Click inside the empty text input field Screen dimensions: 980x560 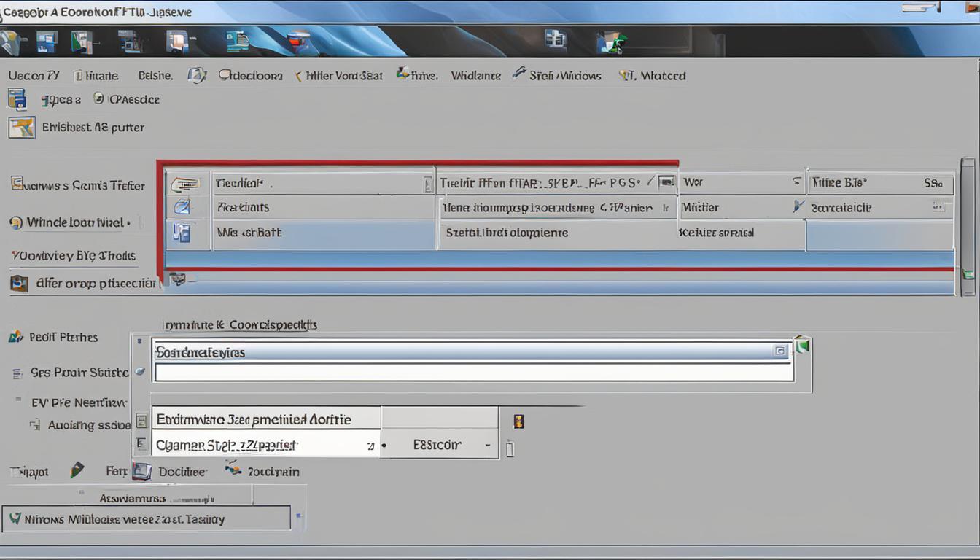click(474, 373)
